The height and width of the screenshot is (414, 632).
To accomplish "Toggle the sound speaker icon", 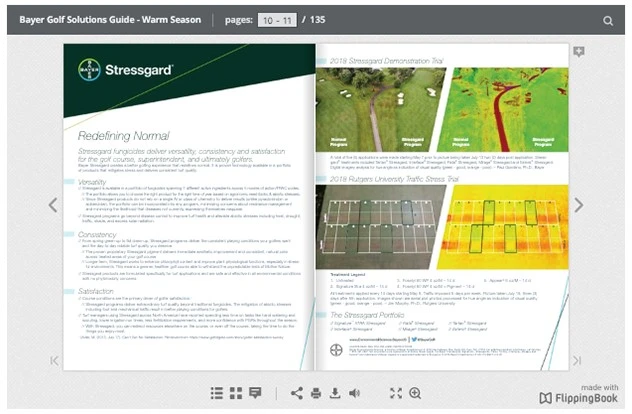I will (x=354, y=393).
